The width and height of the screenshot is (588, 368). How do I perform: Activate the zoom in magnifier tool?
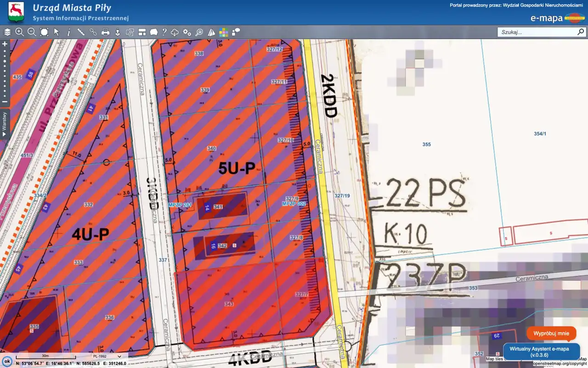(19, 32)
